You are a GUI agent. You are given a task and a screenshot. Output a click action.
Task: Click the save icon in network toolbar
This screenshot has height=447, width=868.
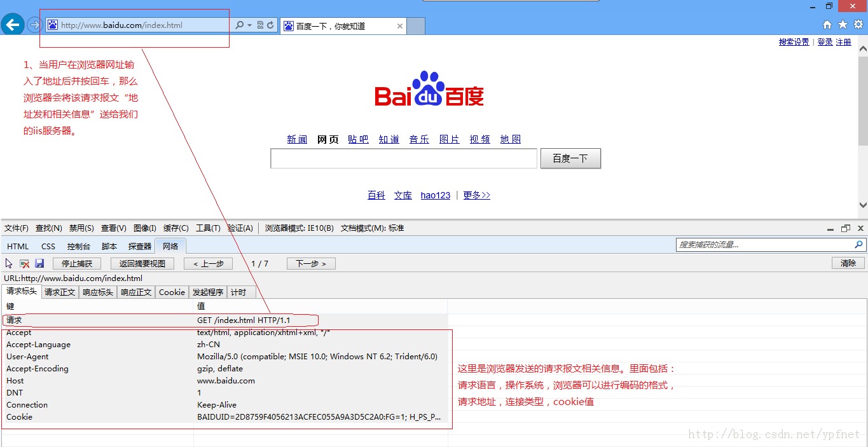[x=39, y=263]
